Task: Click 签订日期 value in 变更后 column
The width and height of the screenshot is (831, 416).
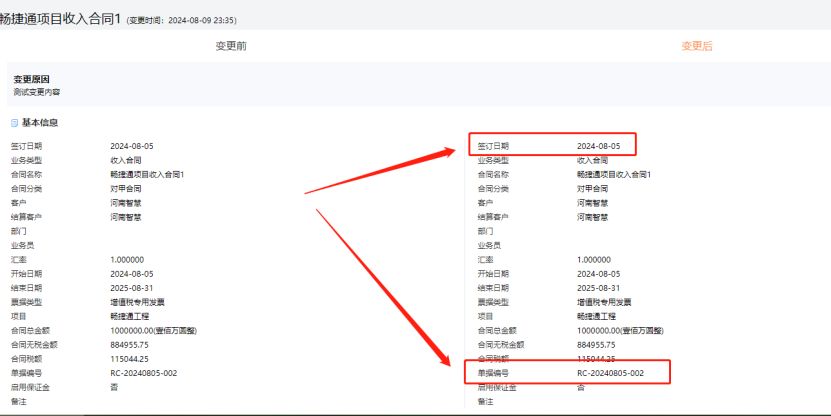Action: [599, 146]
